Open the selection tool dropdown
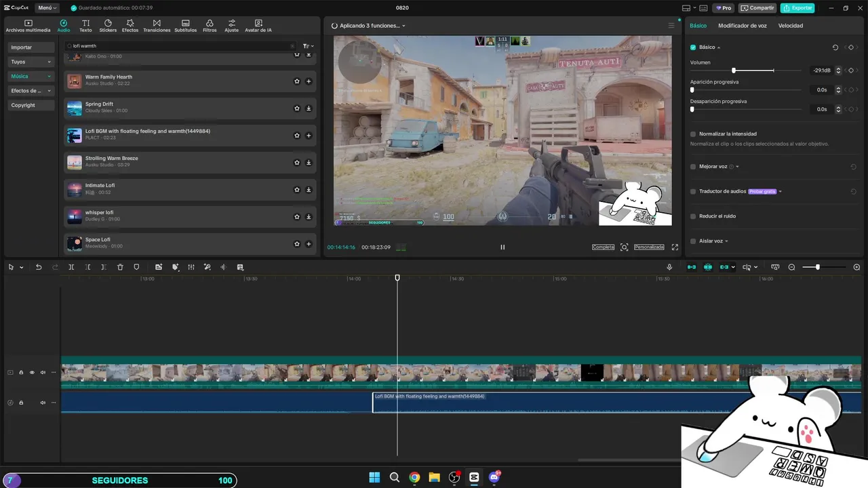Viewport: 868px width, 488px height. pyautogui.click(x=22, y=267)
